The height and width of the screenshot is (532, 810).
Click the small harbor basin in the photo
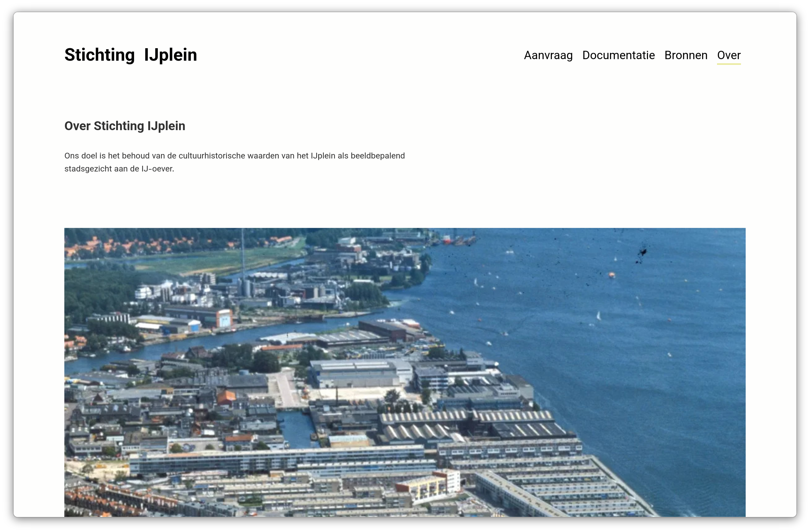pyautogui.click(x=296, y=430)
